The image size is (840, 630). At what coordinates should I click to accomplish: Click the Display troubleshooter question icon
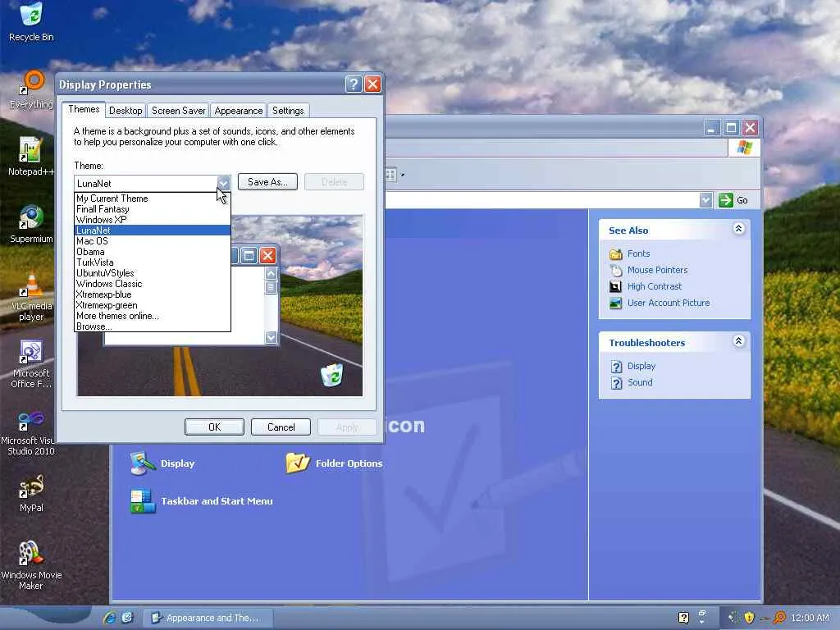coord(616,367)
